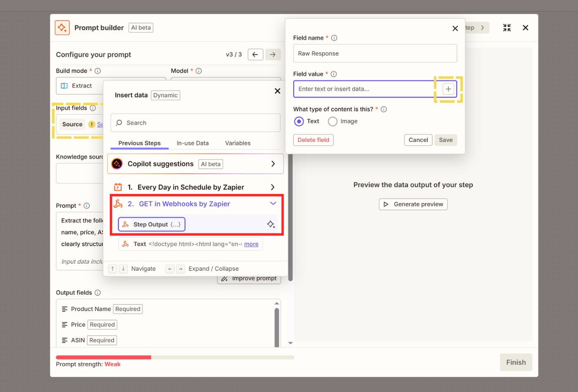Click the AI sparkle icon beside Step Output
This screenshot has width=578, height=392.
(271, 224)
